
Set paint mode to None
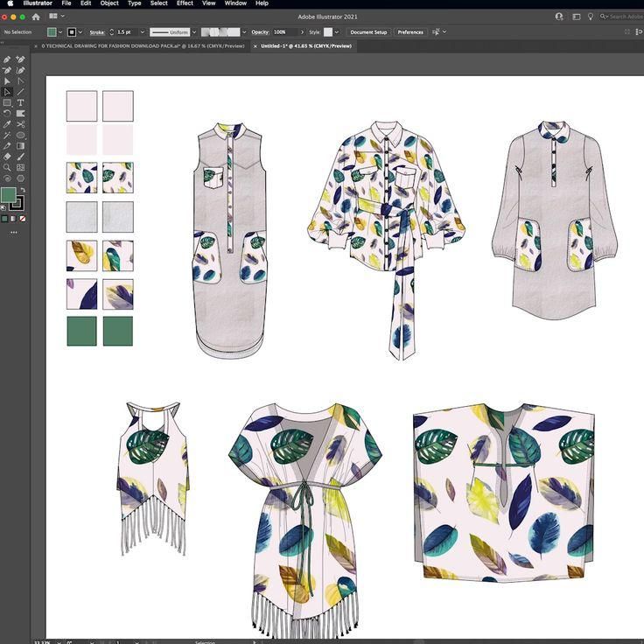pos(23,219)
